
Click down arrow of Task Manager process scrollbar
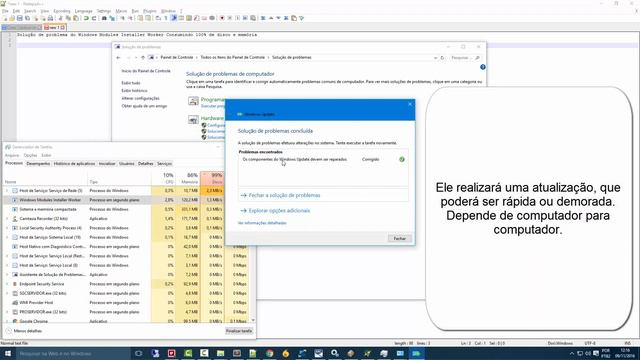[x=253, y=320]
